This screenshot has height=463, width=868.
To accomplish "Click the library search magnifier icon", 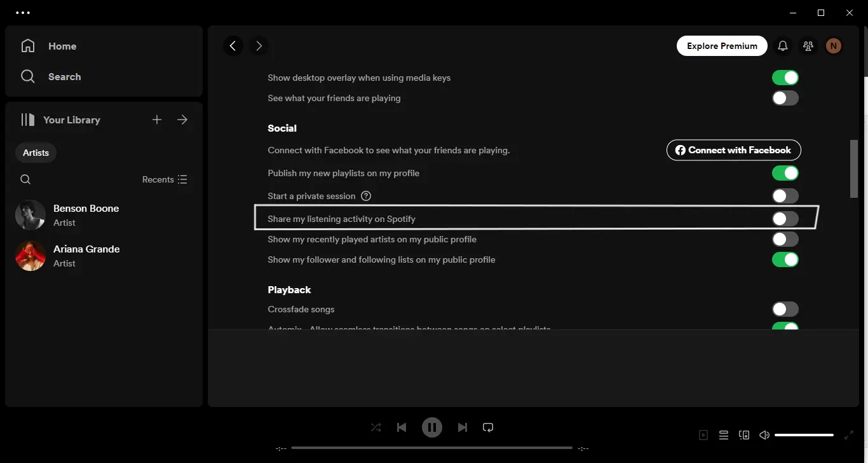I will point(25,179).
